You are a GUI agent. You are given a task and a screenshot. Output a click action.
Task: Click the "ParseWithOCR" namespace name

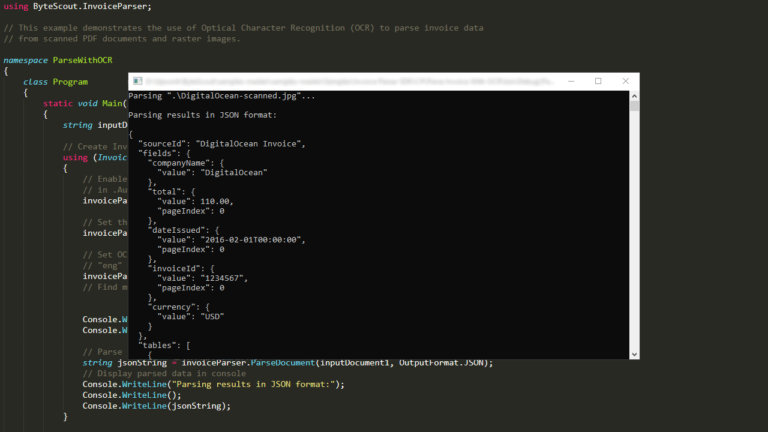coord(83,60)
